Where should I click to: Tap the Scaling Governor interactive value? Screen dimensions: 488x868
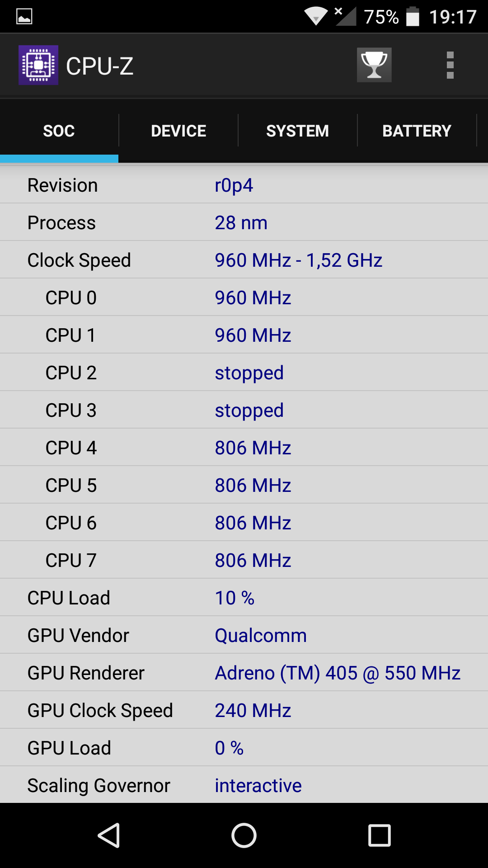[258, 786]
